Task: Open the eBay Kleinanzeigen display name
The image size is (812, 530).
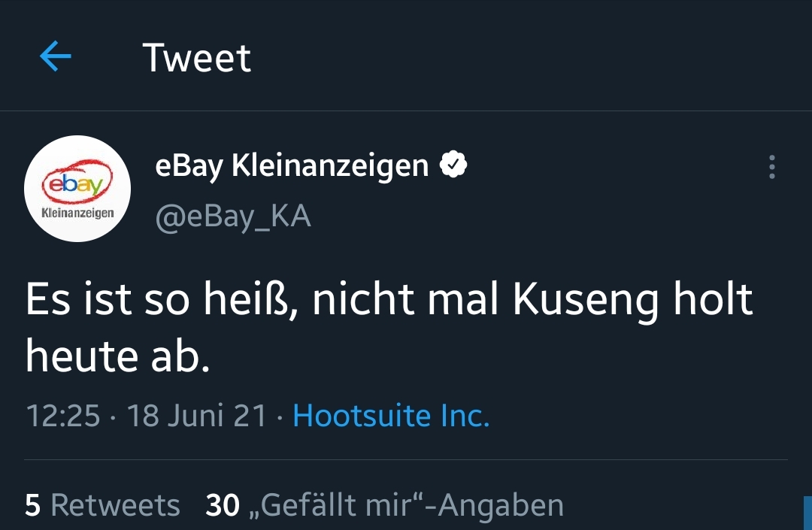Action: pos(292,165)
